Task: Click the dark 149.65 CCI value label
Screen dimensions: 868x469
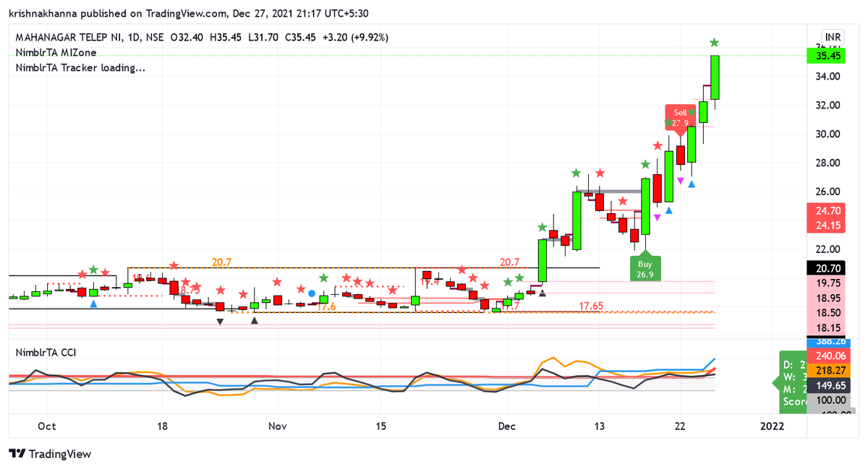Action: tap(827, 385)
